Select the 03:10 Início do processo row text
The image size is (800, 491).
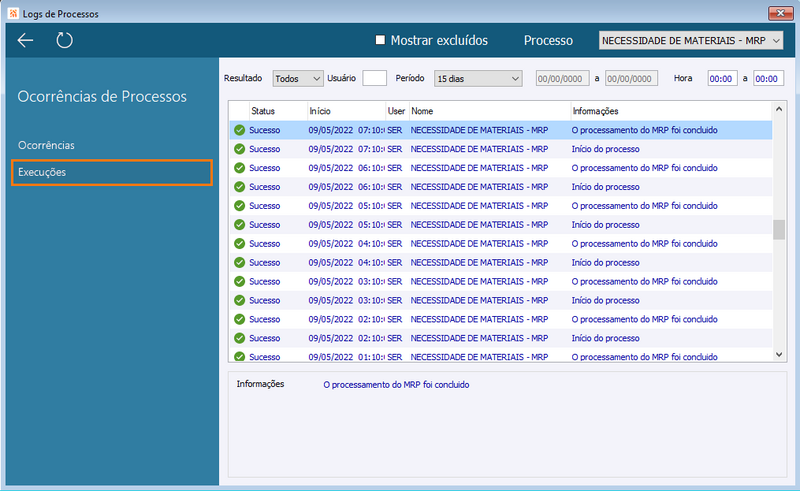[x=605, y=300]
